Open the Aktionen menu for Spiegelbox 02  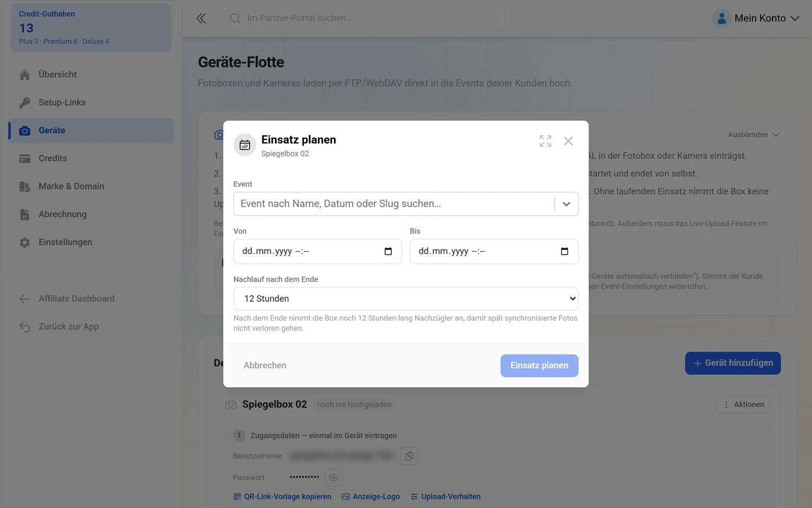(743, 405)
